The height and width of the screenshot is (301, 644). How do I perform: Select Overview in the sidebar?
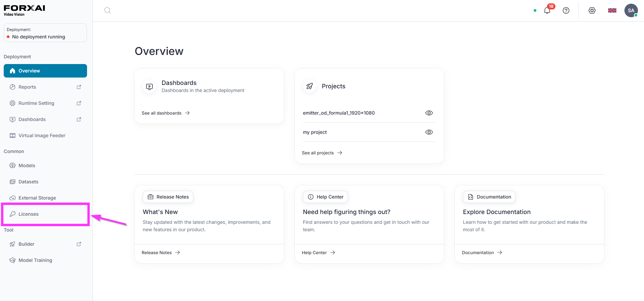pyautogui.click(x=45, y=71)
